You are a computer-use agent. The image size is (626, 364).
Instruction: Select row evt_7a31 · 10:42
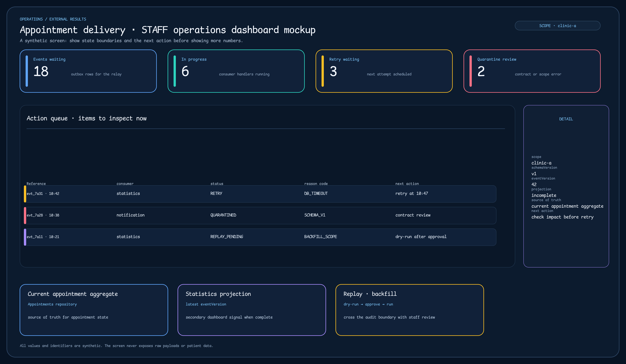tap(260, 194)
